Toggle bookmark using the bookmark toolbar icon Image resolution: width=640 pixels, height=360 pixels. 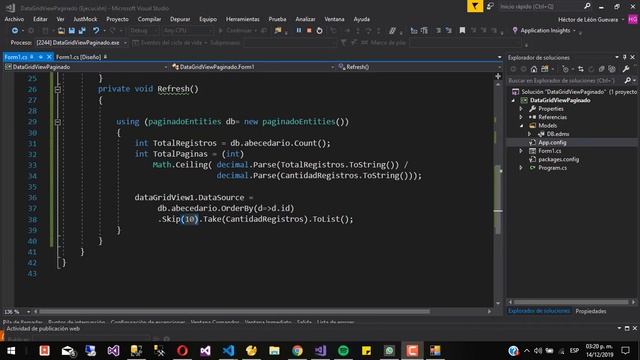[x=462, y=31]
